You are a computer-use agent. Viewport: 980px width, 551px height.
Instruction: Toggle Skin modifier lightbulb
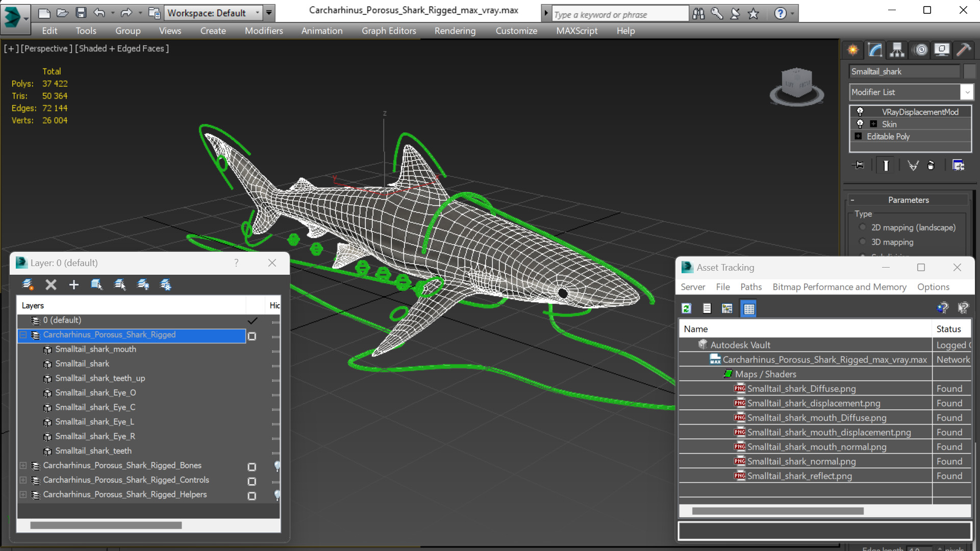[x=860, y=124]
